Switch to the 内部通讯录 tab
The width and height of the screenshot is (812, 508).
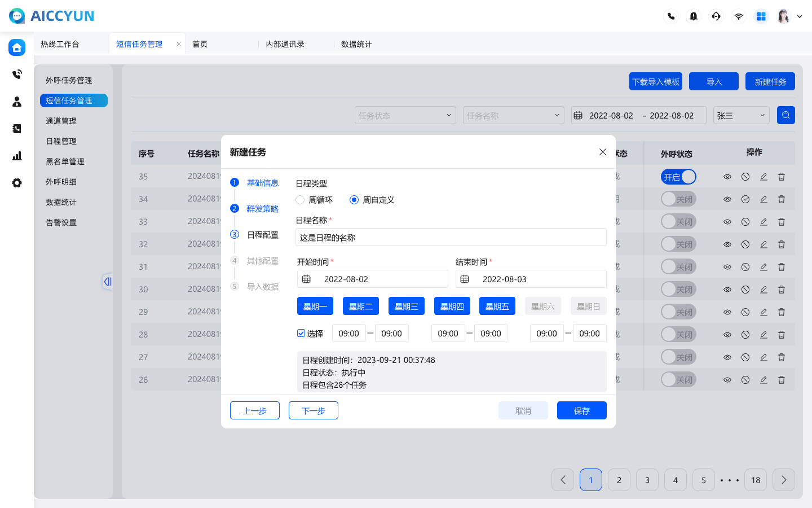click(285, 44)
